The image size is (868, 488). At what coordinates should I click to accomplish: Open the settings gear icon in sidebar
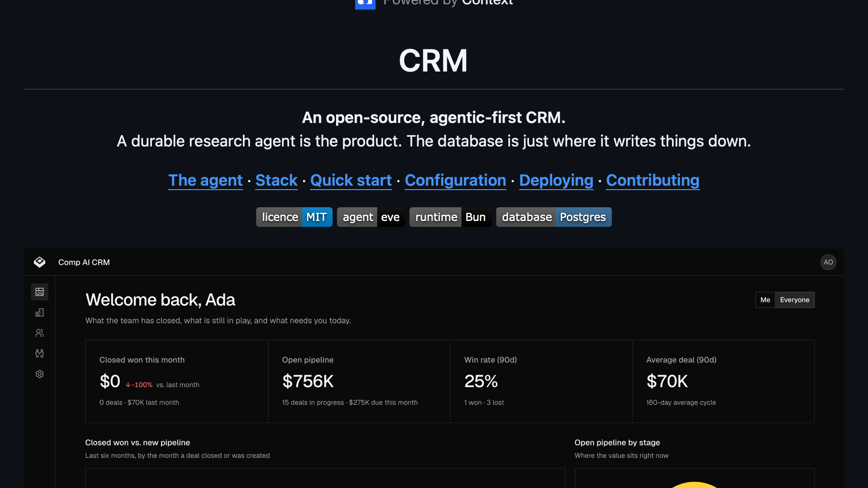[x=40, y=374]
